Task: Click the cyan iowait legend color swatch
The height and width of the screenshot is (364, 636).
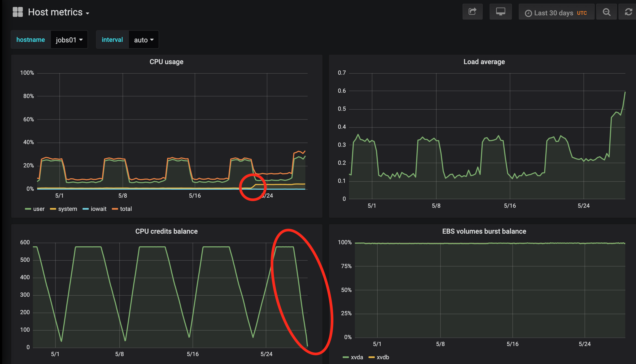Action: (x=86, y=209)
